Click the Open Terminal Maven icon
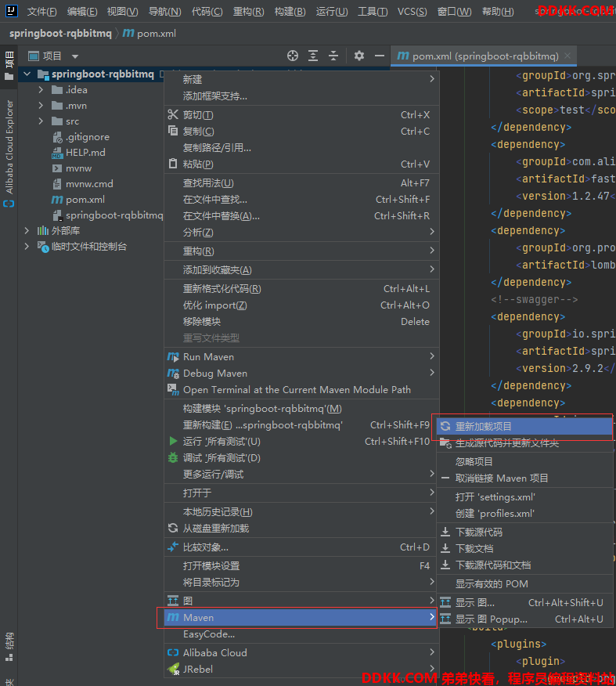Image resolution: width=616 pixels, height=686 pixels. coord(173,389)
